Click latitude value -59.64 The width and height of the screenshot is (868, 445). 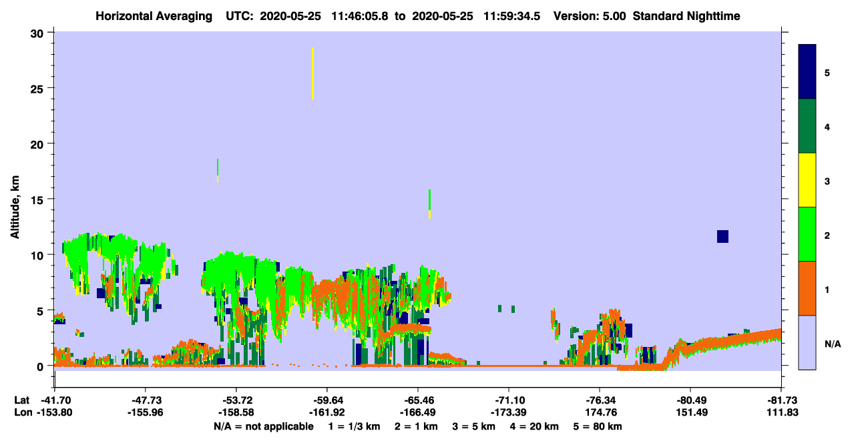(327, 400)
